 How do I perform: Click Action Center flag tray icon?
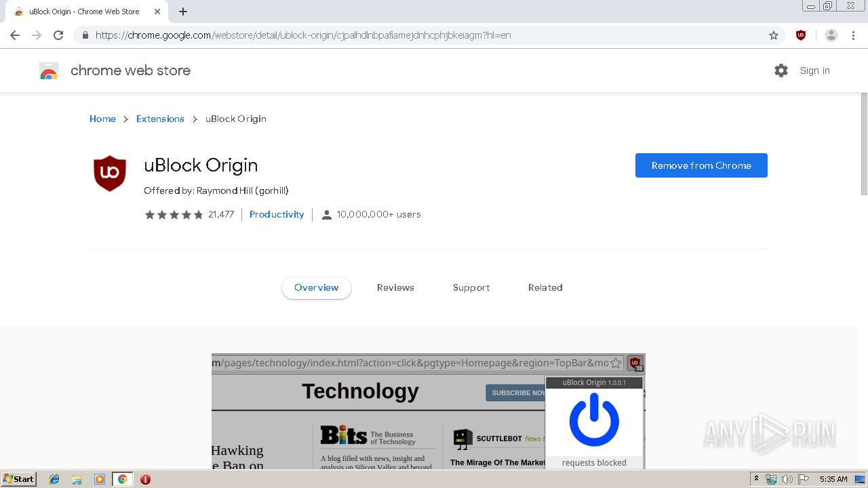pos(803,479)
